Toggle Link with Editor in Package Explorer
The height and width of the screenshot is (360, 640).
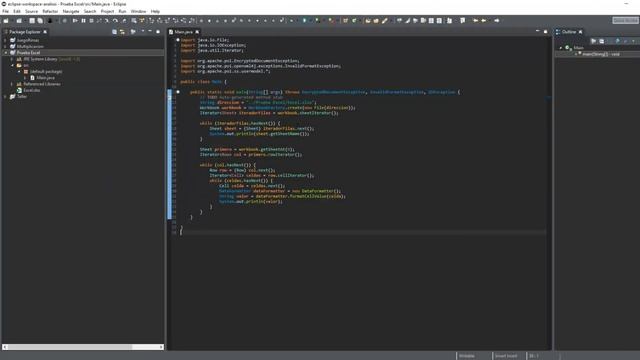tap(122, 32)
